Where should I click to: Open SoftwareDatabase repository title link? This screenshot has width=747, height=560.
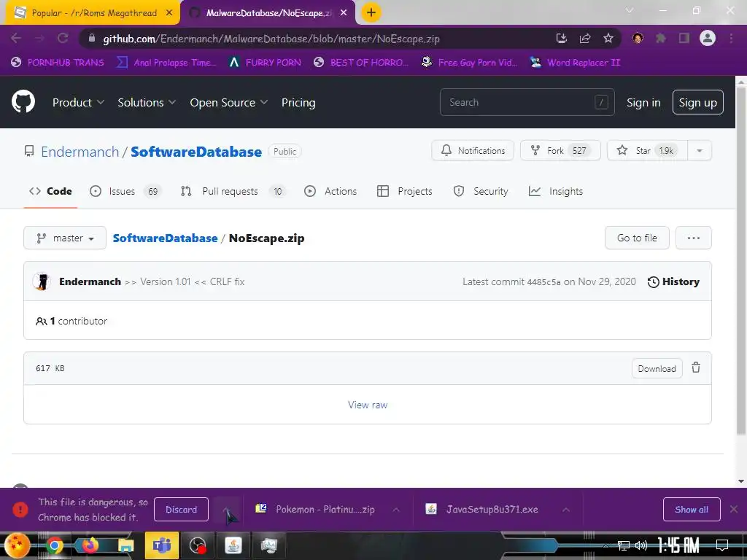point(196,152)
